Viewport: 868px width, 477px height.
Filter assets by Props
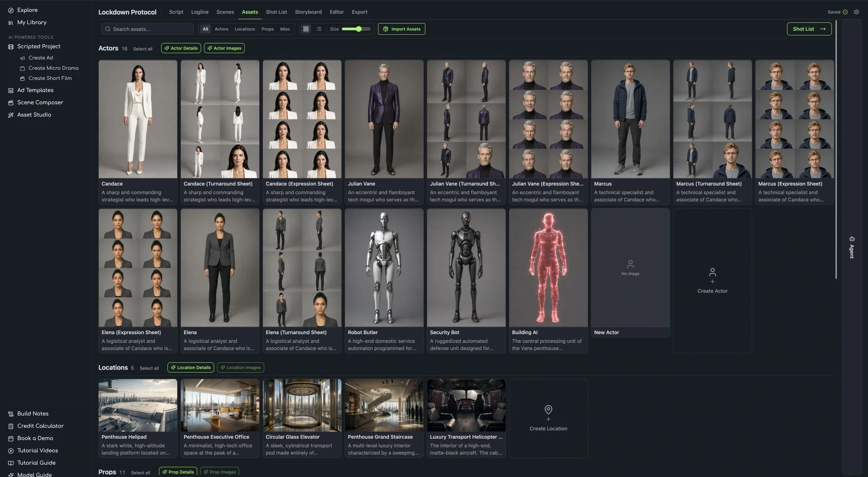click(268, 29)
